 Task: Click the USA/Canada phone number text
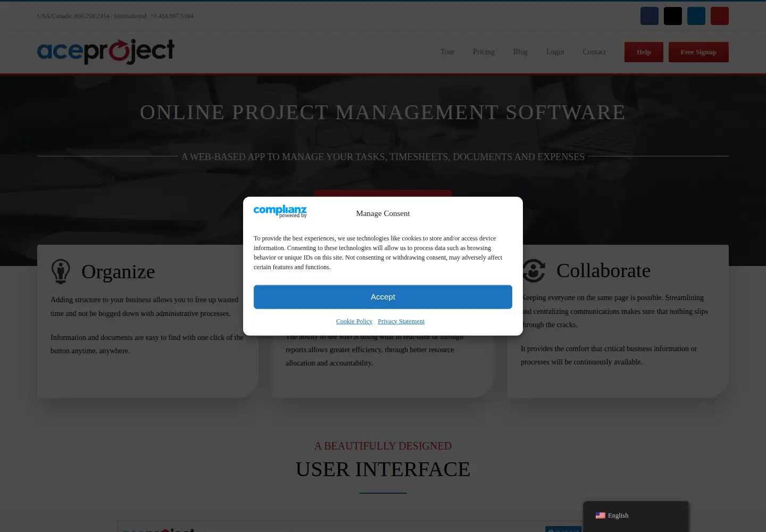pos(73,16)
